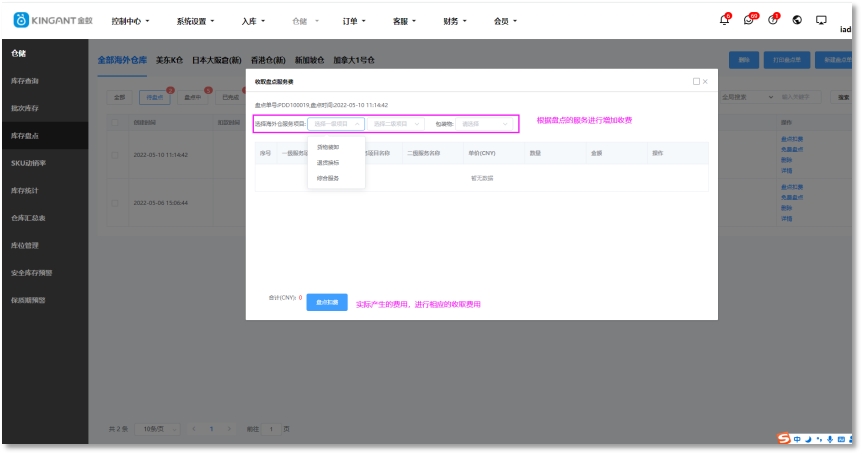The height and width of the screenshot is (454, 862).
Task: Toggle the select-all checkbox in table header
Action: [115, 122]
